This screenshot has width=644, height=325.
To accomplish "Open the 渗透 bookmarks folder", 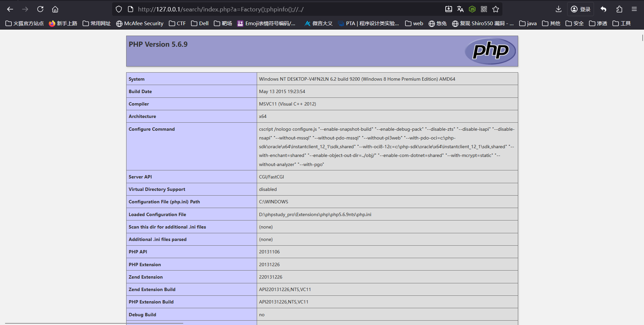I will click(598, 23).
